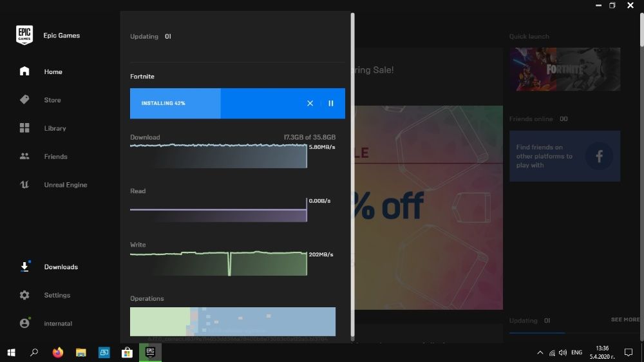Open the notification center icon
The height and width of the screenshot is (362, 644).
click(629, 352)
